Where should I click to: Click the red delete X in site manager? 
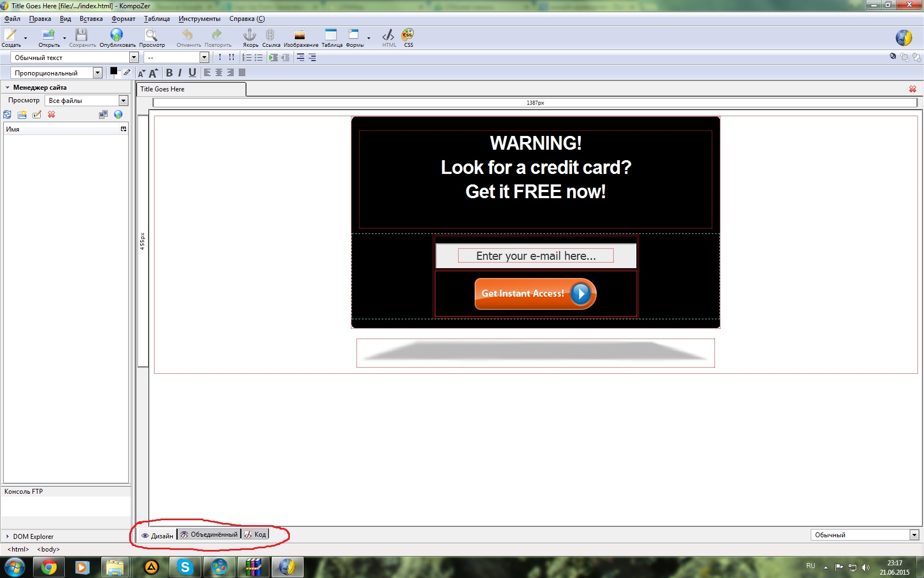pos(51,114)
